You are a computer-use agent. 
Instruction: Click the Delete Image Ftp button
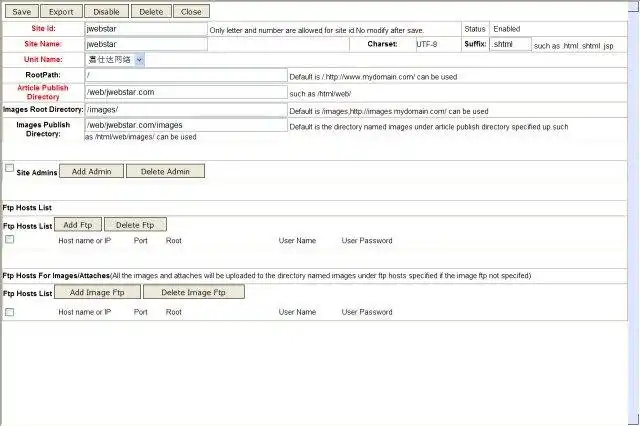pyautogui.click(x=193, y=292)
